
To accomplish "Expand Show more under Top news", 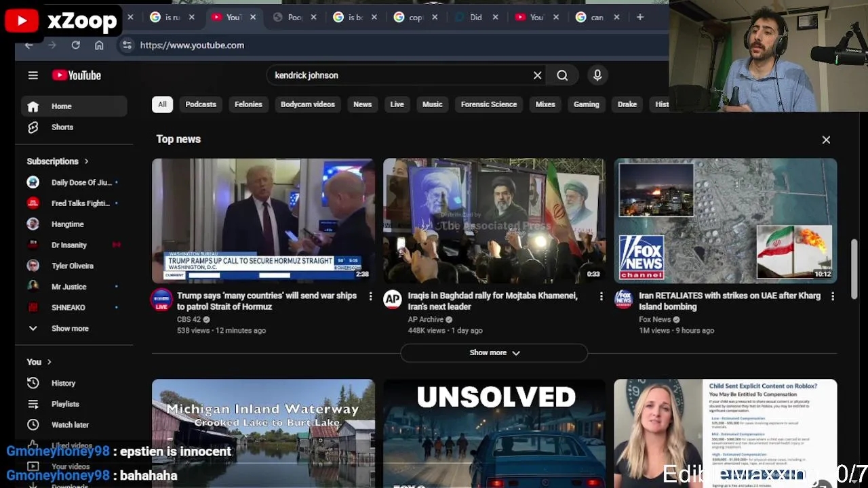I will point(494,352).
